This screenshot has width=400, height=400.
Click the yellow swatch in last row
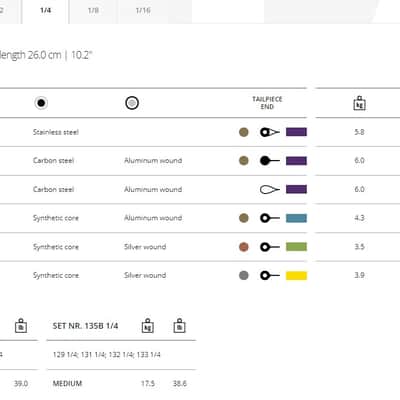point(296,275)
